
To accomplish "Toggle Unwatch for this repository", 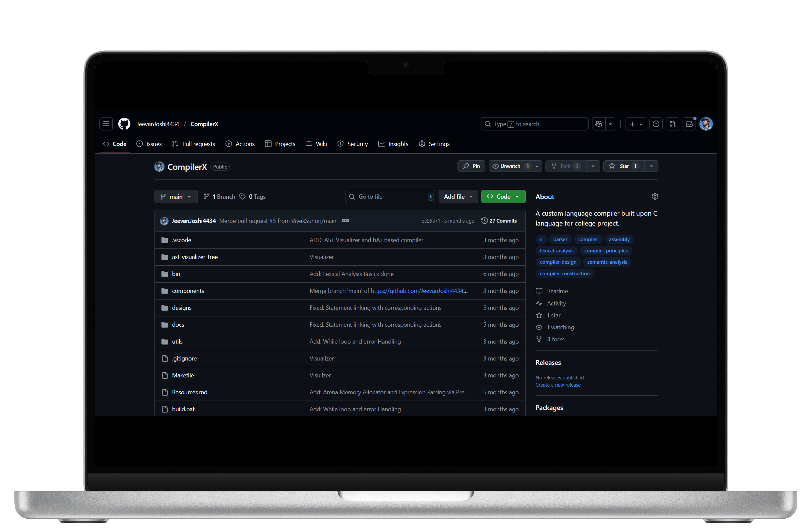I will (510, 166).
